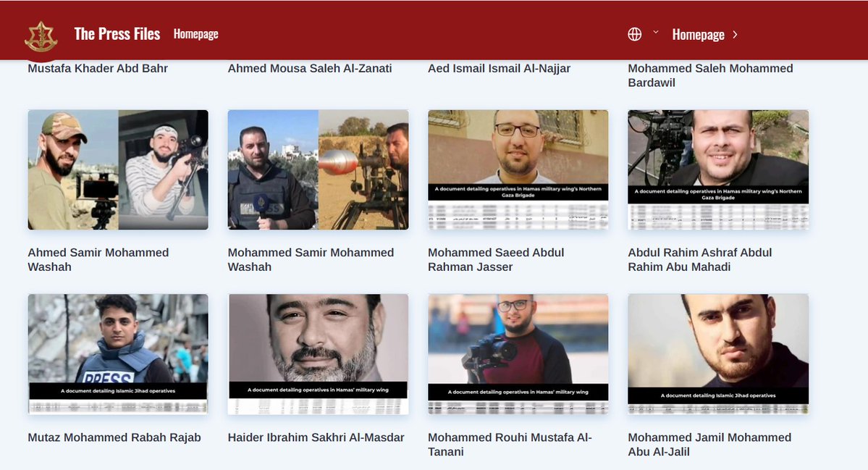Open Abdul Rahim Ashraf Abu Mahadi photo

coord(718,170)
